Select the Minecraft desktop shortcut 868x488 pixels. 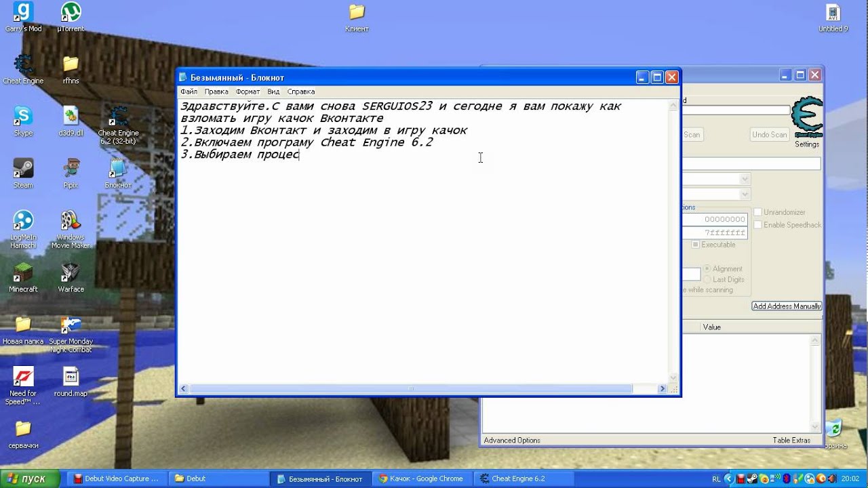[23, 278]
